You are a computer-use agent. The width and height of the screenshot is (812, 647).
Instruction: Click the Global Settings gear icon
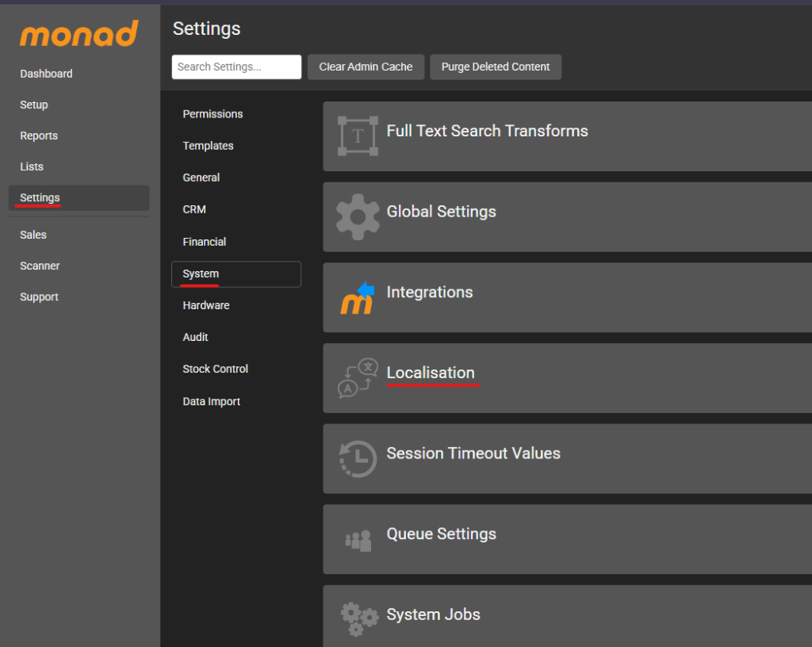click(x=358, y=216)
